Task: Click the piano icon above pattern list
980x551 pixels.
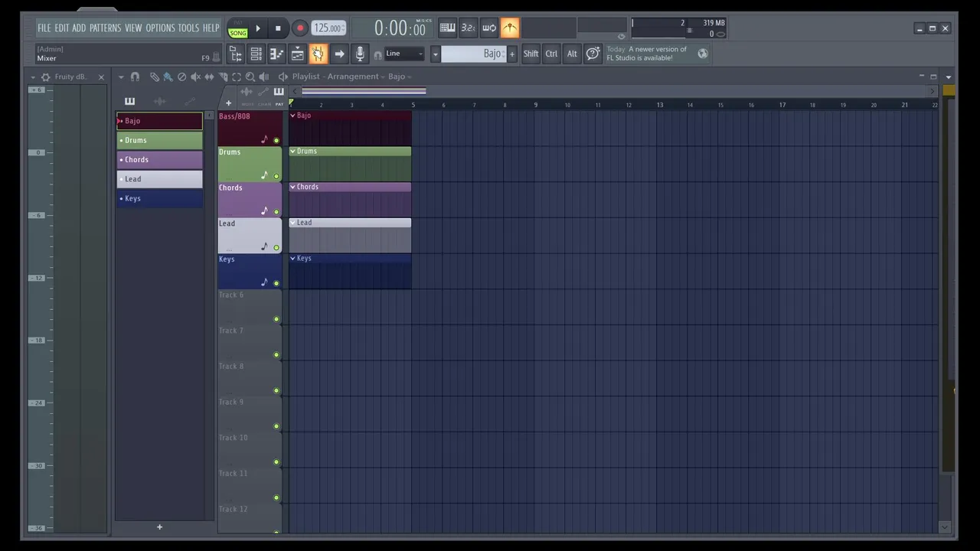Action: coord(129,101)
